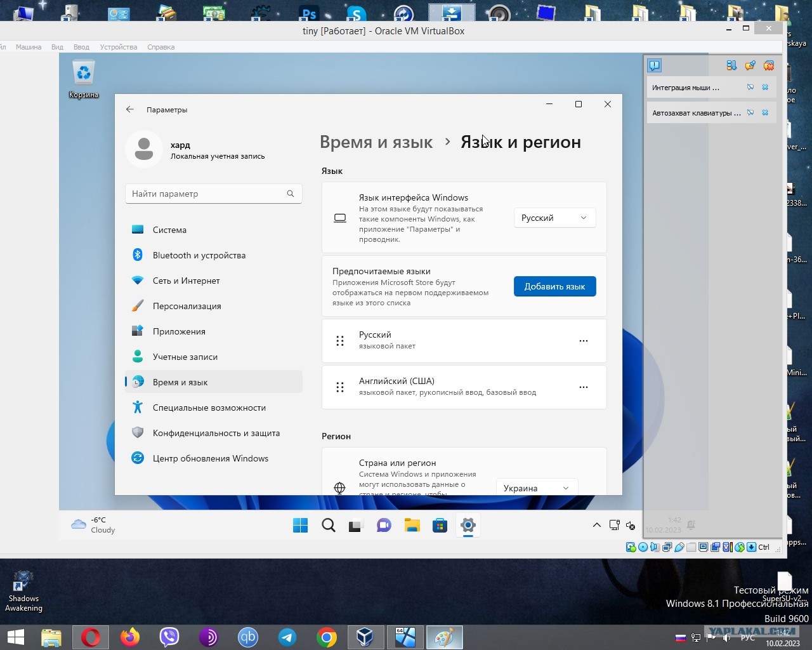The height and width of the screenshot is (650, 812).
Task: Go back in the Параметры window
Action: click(130, 109)
